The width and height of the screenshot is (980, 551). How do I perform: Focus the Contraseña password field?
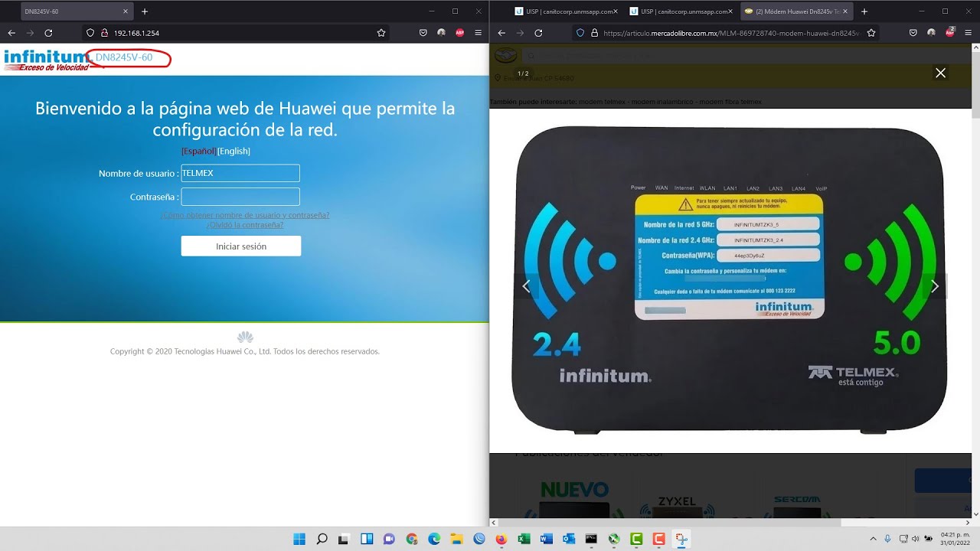(240, 197)
